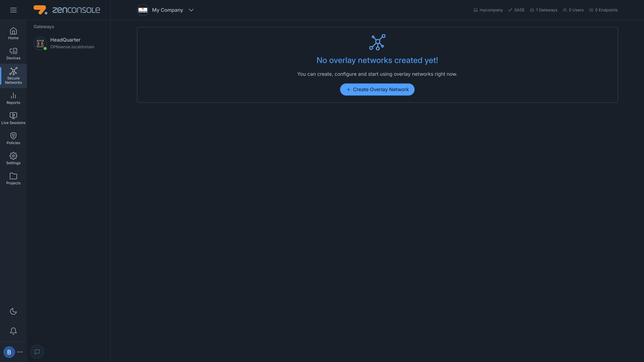Open the Policies section
Viewport: 644px width, 362px height.
coord(13,138)
